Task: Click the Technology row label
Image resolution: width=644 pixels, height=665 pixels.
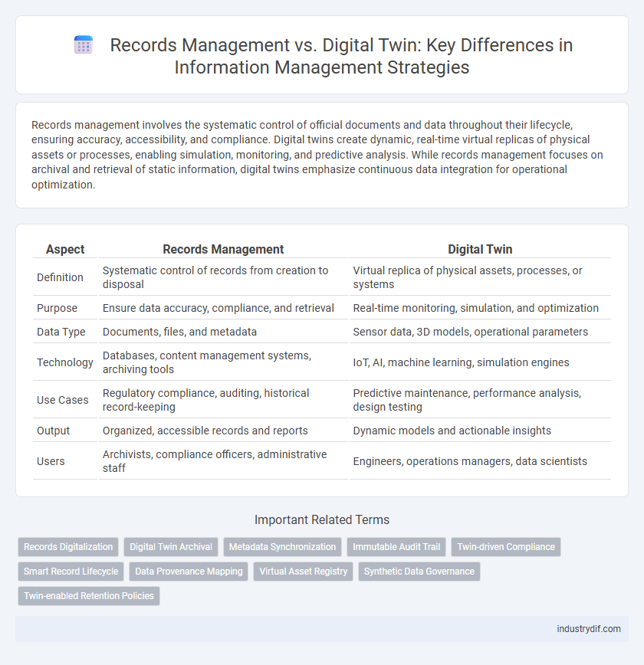Action: click(65, 362)
